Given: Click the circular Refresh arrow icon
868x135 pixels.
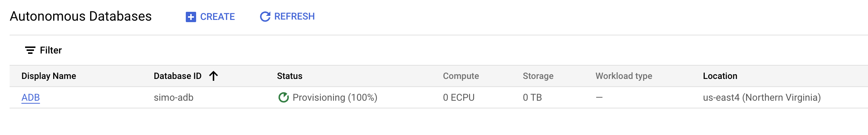Looking at the screenshot, I should (x=265, y=17).
